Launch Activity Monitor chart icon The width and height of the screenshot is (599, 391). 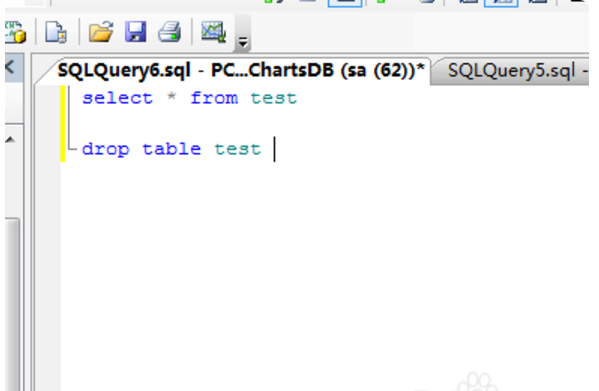tap(214, 32)
